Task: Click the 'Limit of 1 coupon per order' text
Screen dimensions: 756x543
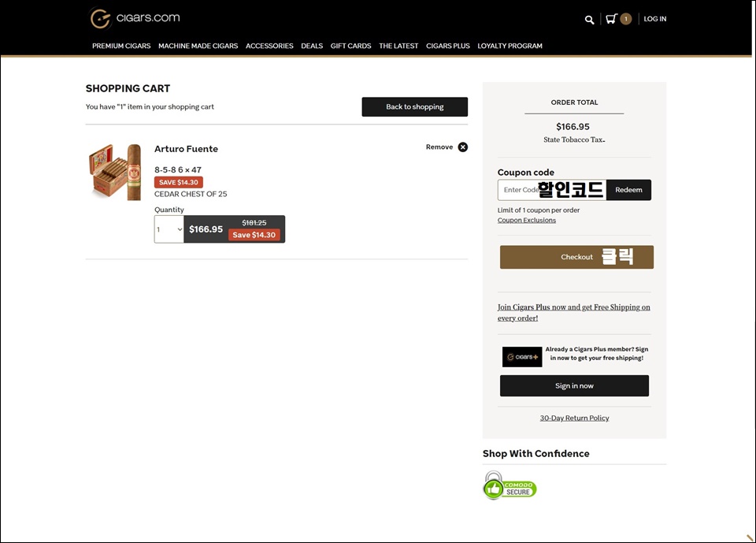Action: (x=539, y=210)
